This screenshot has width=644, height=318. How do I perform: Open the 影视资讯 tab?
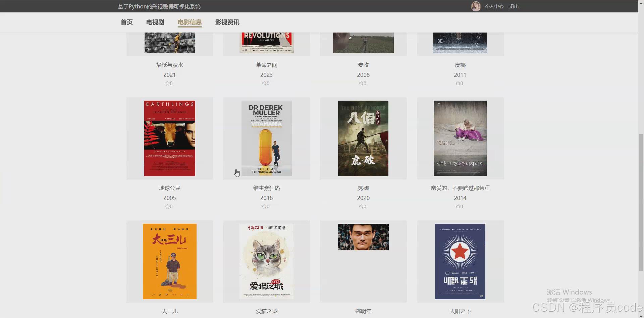tap(227, 22)
